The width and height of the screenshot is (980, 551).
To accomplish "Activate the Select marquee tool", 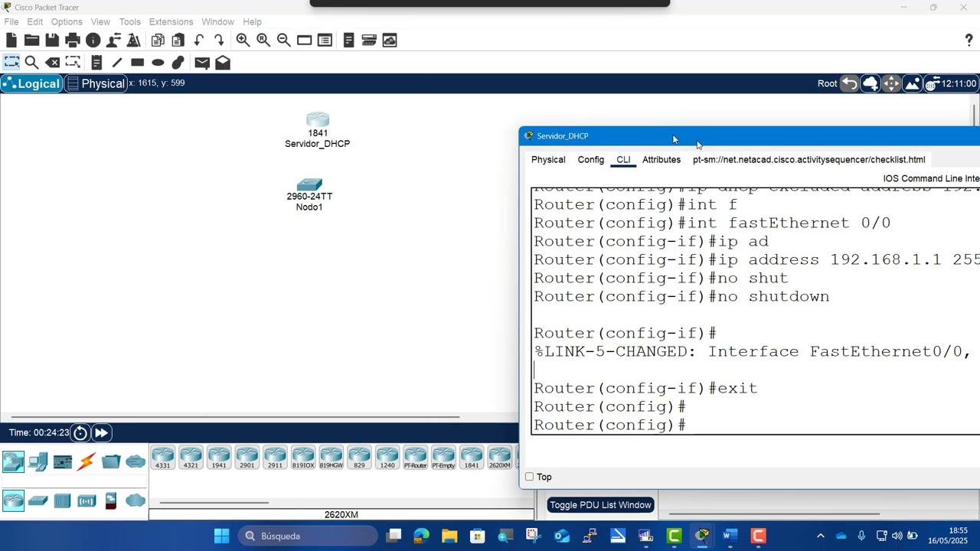I will point(11,63).
